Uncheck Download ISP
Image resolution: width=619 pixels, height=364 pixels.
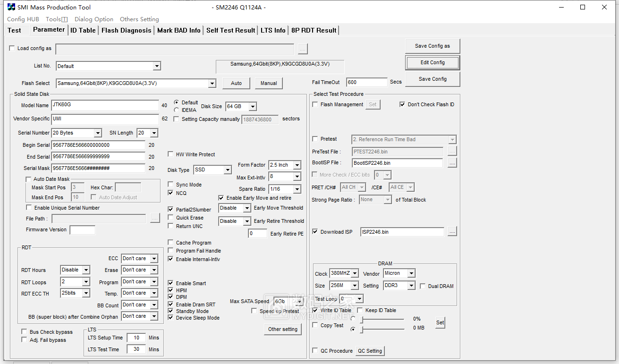click(x=315, y=232)
